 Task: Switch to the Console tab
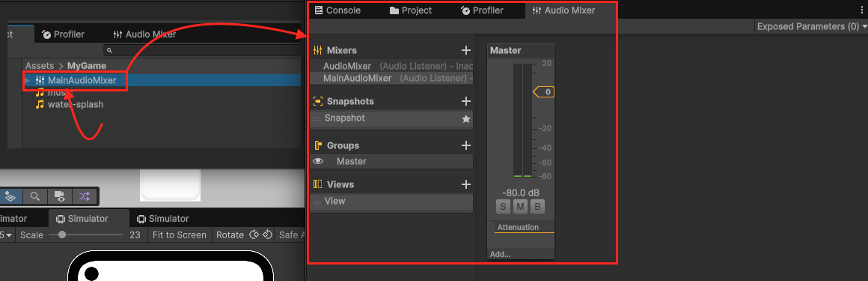pyautogui.click(x=337, y=10)
